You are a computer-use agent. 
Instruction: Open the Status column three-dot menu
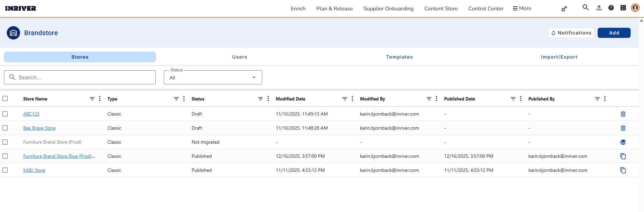[x=268, y=98]
